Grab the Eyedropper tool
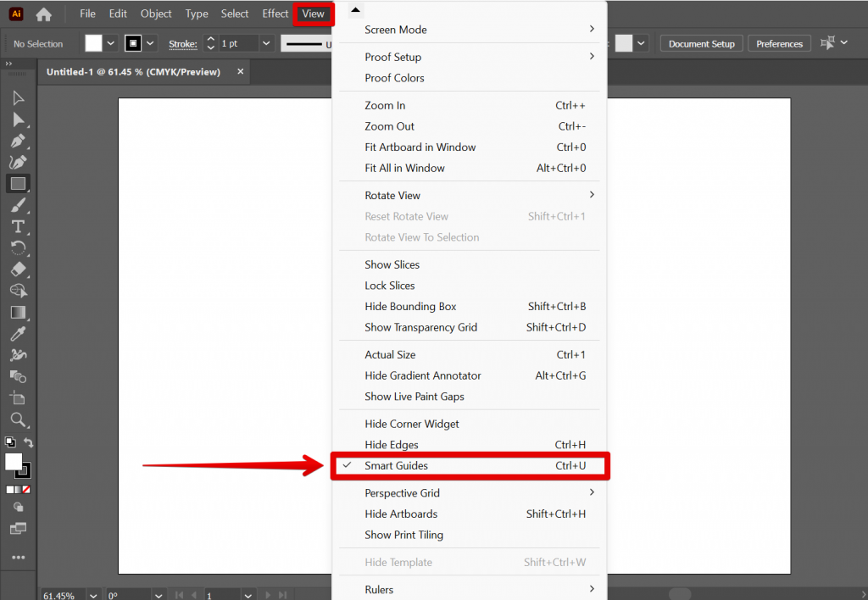Image resolution: width=868 pixels, height=600 pixels. [17, 333]
